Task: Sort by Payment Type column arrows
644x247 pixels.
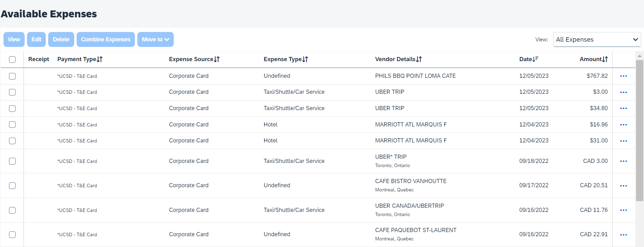Action: [x=100, y=59]
